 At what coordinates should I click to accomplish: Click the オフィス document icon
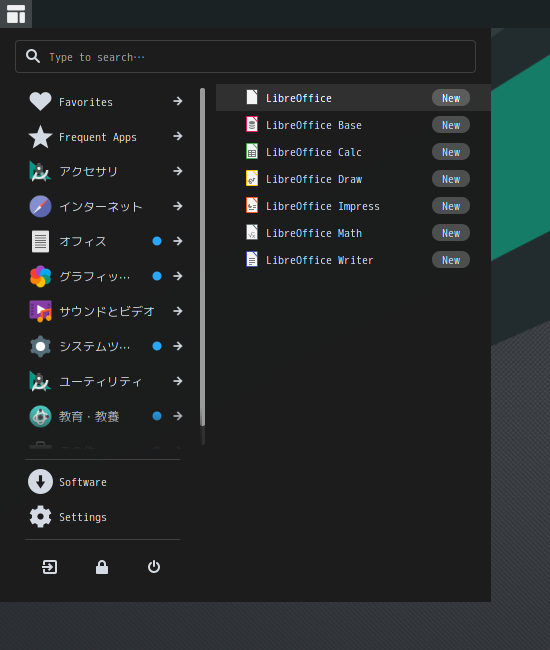click(x=40, y=241)
